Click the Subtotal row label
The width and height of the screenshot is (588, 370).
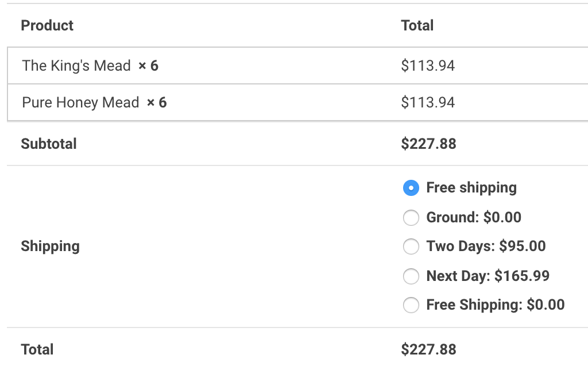tap(49, 144)
